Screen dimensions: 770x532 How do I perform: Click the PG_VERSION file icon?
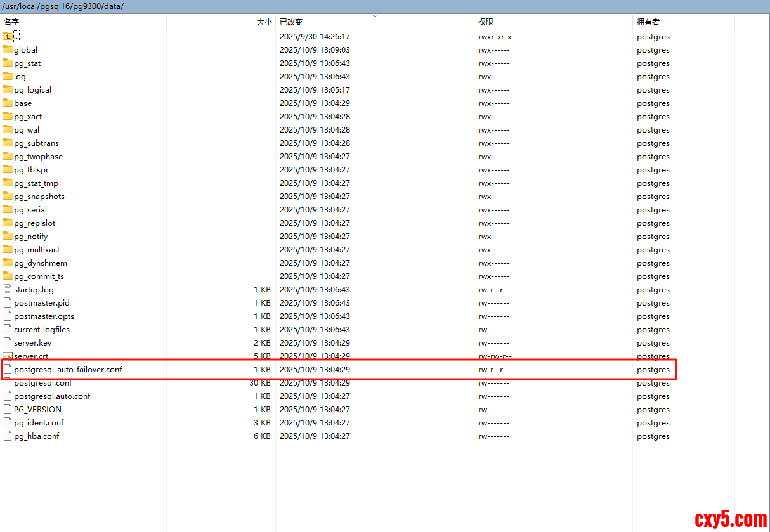[x=8, y=409]
